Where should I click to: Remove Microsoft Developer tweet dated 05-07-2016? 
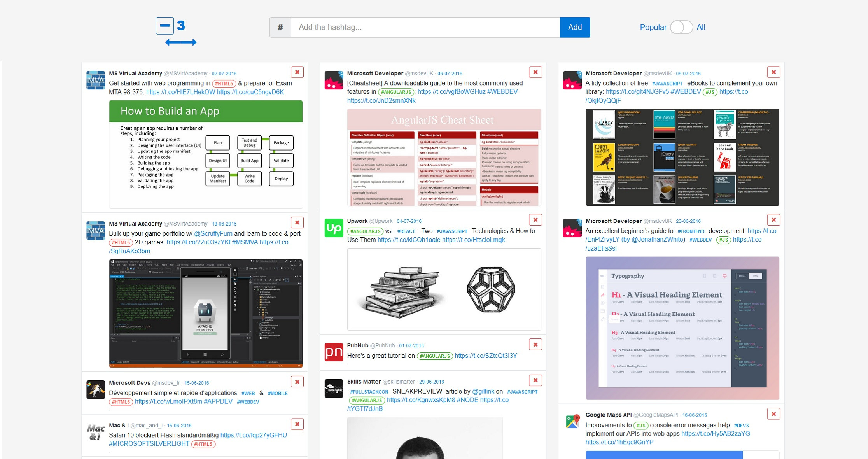773,72
